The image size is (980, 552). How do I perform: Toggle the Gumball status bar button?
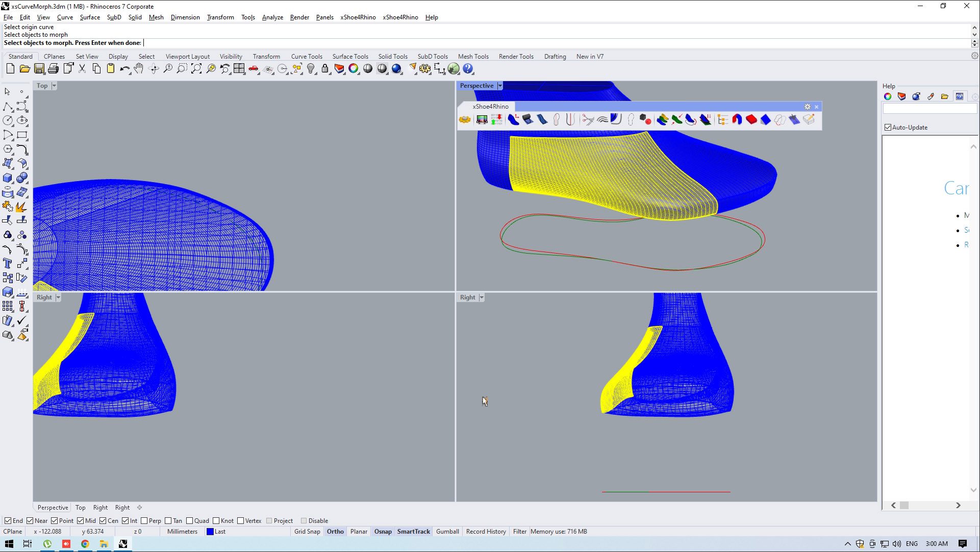pyautogui.click(x=447, y=532)
